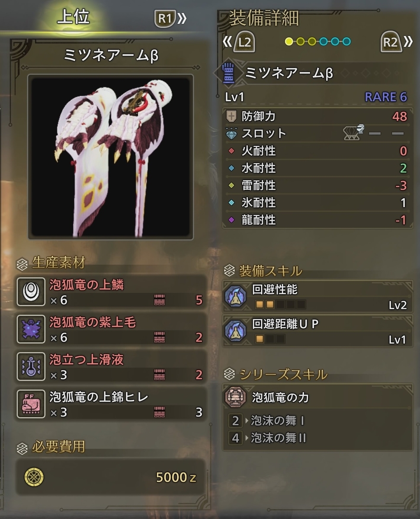Click the arm armor type icon
The height and width of the screenshot is (519, 420).
(228, 74)
